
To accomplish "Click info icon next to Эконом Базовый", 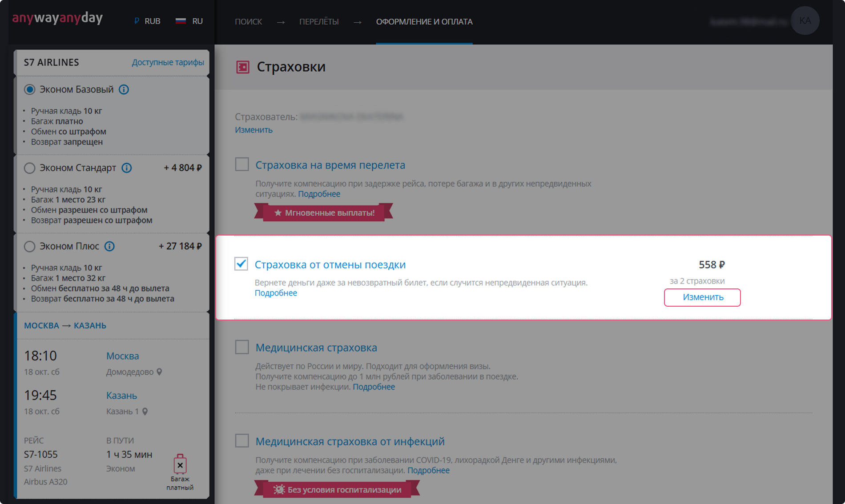I will [x=124, y=90].
